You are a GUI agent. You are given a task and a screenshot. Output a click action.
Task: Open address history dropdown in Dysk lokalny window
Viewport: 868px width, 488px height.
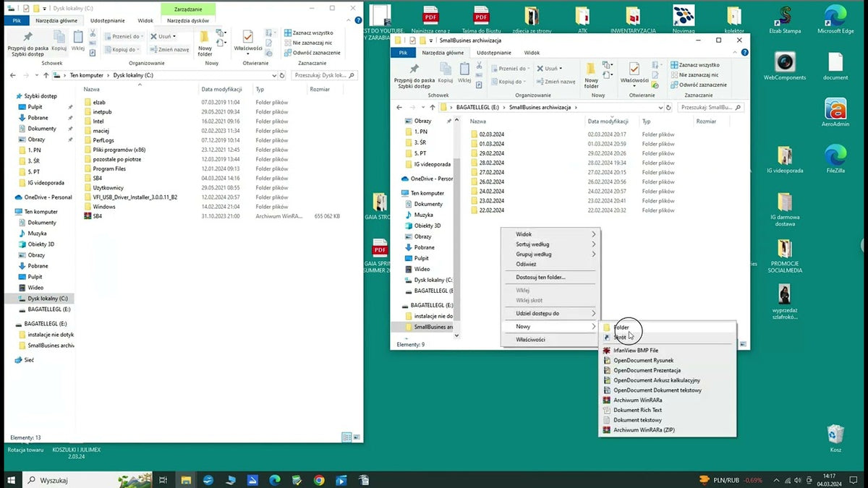click(273, 75)
